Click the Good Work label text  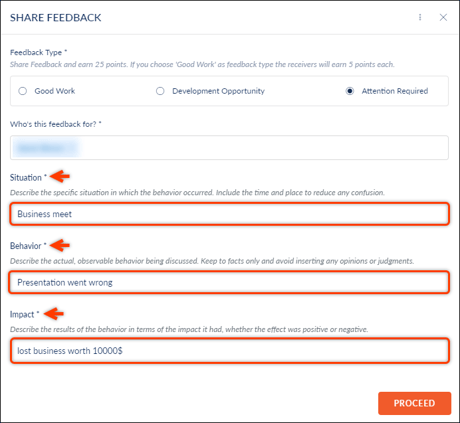[x=55, y=91]
